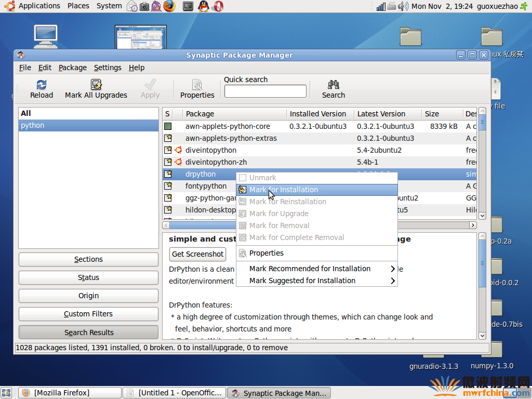Click horizontal scrollbar left arrow
This screenshot has height=399, width=532.
pyautogui.click(x=166, y=225)
